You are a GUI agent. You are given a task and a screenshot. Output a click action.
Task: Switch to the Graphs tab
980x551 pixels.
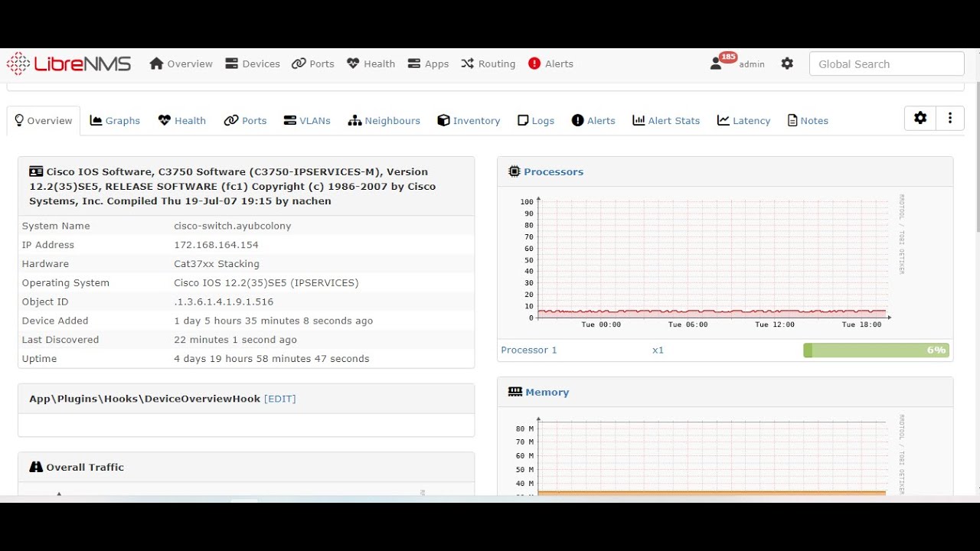pyautogui.click(x=115, y=121)
